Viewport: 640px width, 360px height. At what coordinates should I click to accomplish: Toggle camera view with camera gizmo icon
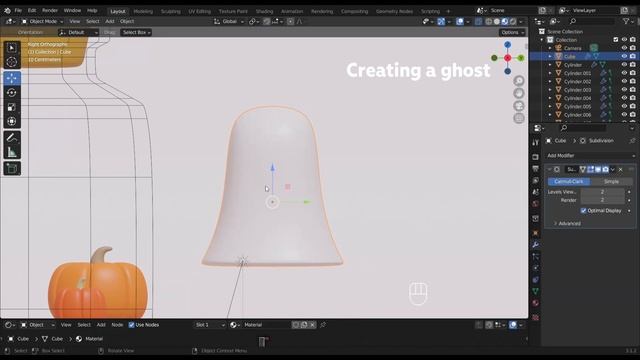click(x=519, y=106)
